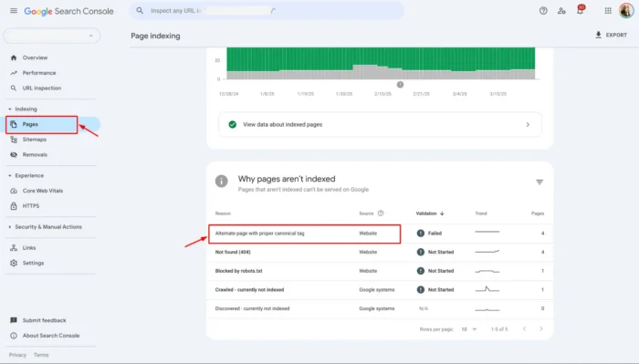The image size is (639, 364).
Task: Open the Google apps grid
Action: (x=608, y=11)
